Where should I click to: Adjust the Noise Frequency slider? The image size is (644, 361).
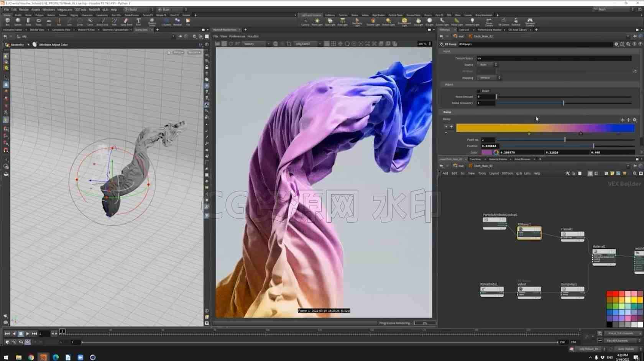pos(563,103)
